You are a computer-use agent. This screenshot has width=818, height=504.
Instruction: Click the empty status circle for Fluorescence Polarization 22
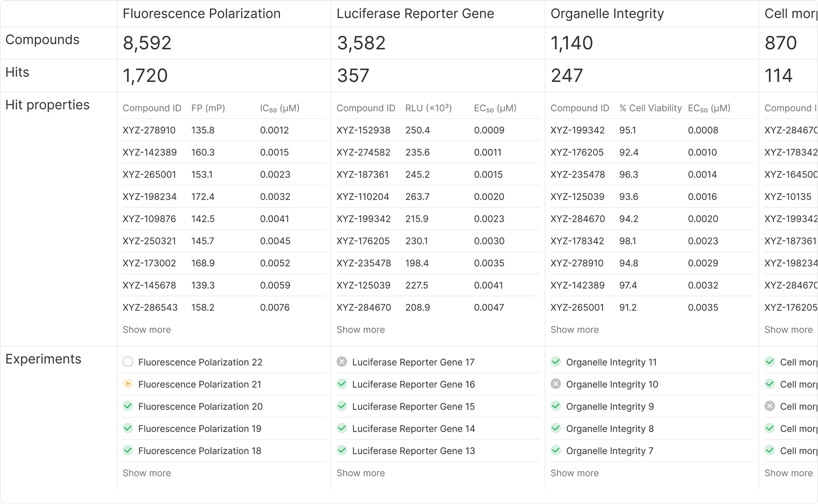(x=128, y=362)
